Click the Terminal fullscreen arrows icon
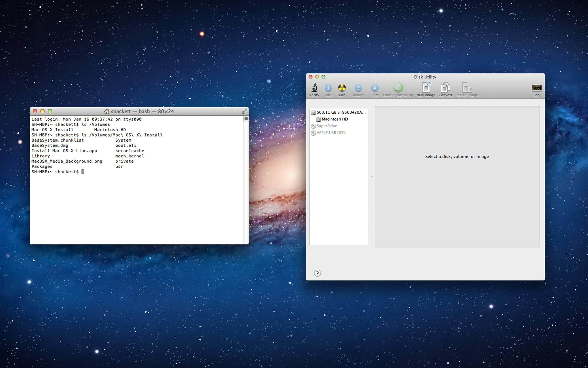 (244, 111)
